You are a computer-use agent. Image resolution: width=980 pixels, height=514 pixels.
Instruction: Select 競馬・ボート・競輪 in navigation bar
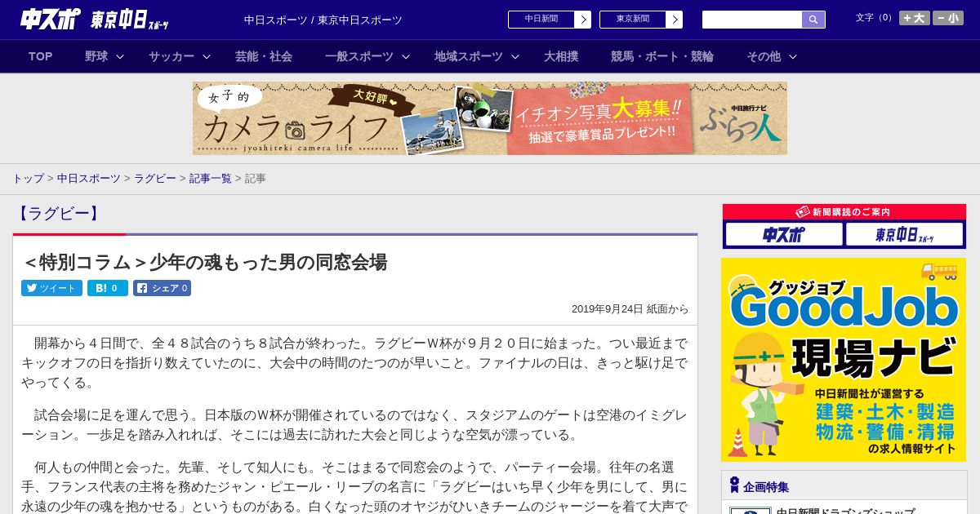pyautogui.click(x=662, y=56)
